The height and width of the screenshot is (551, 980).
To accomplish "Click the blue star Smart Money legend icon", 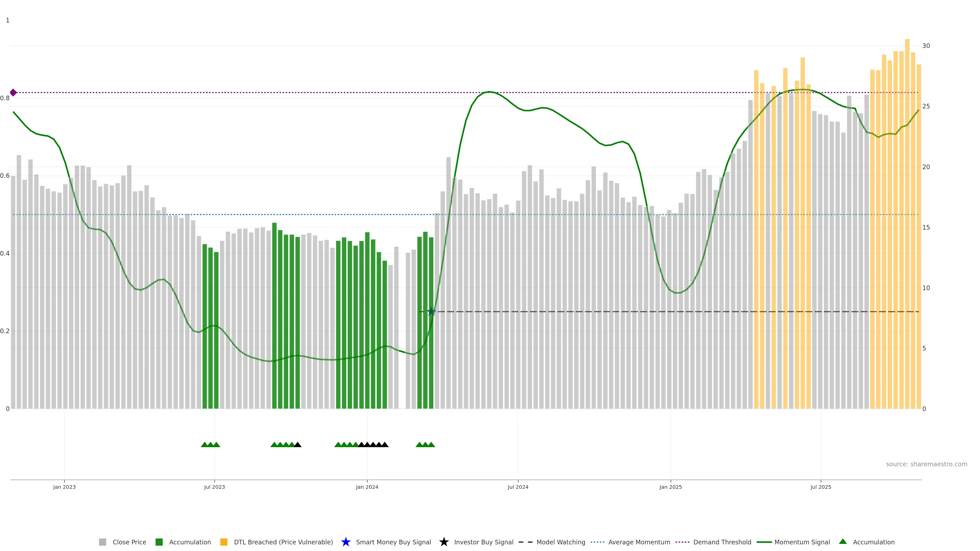I will tap(346, 542).
